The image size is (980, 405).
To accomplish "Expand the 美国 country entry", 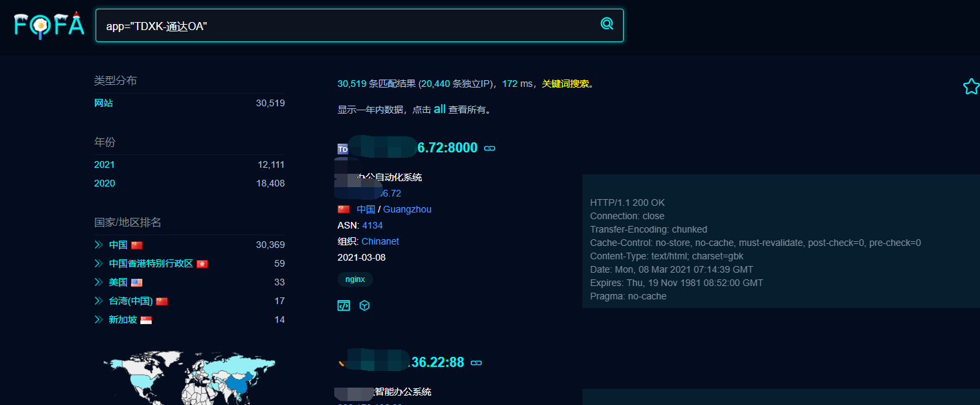I will coord(98,282).
